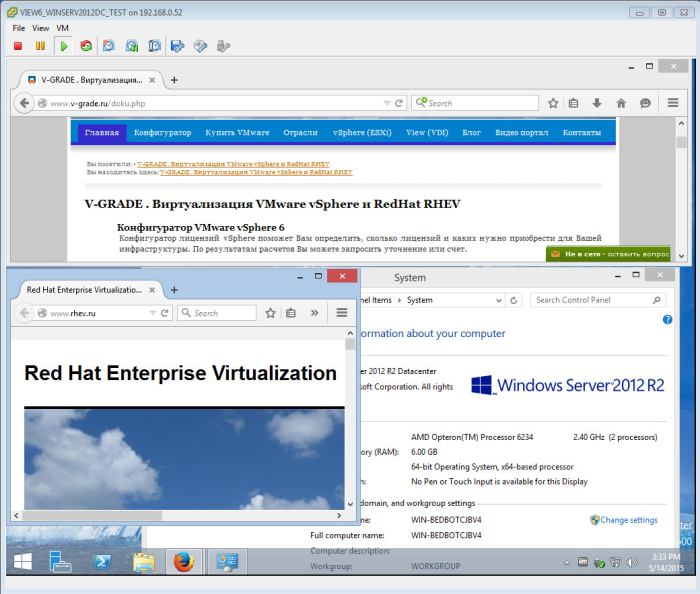Viewport: 700px width, 594px height.
Task: Open the View (VDI) navigation item
Action: pyautogui.click(x=427, y=133)
